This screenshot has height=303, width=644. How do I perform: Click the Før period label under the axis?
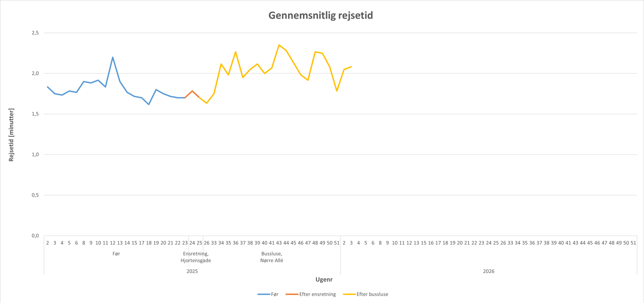tap(116, 254)
